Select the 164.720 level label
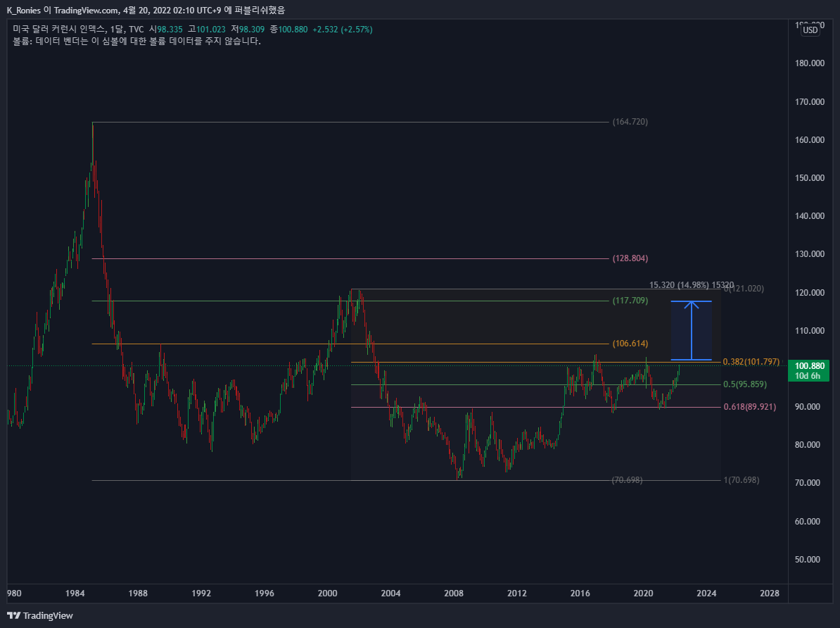The image size is (840, 628). tap(630, 122)
